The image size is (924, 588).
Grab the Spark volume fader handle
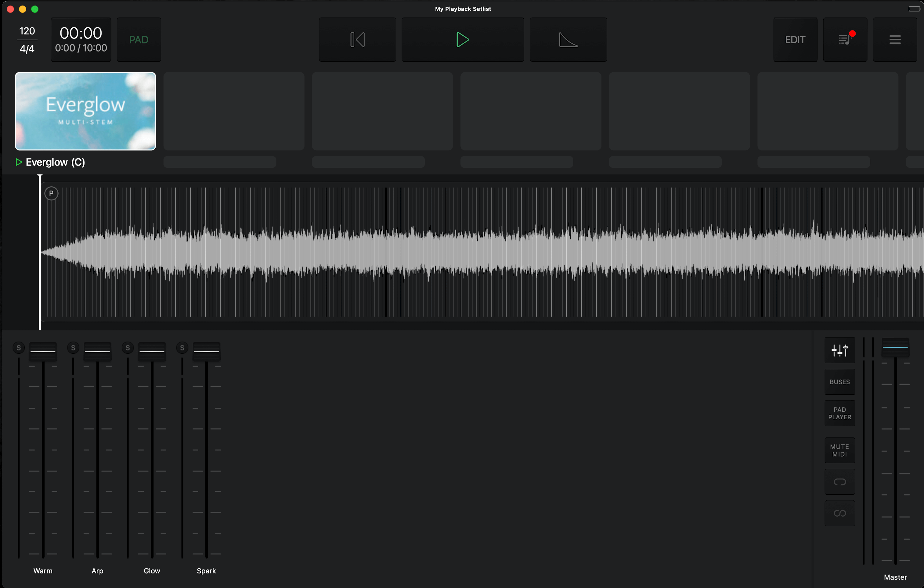tap(207, 351)
